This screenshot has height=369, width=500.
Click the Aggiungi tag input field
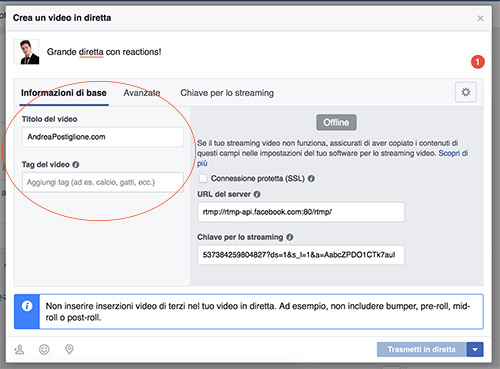(103, 182)
